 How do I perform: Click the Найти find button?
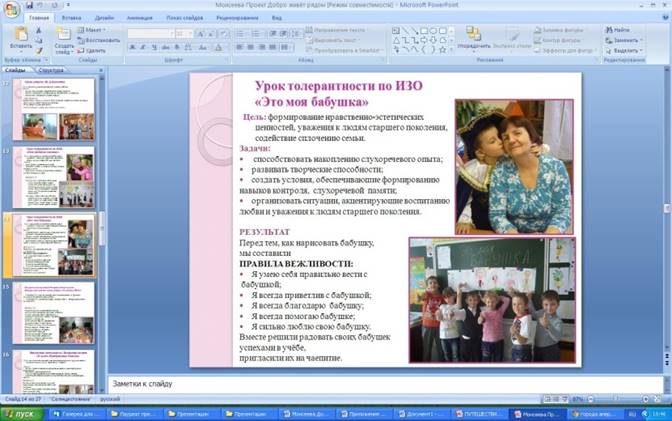pyautogui.click(x=618, y=30)
